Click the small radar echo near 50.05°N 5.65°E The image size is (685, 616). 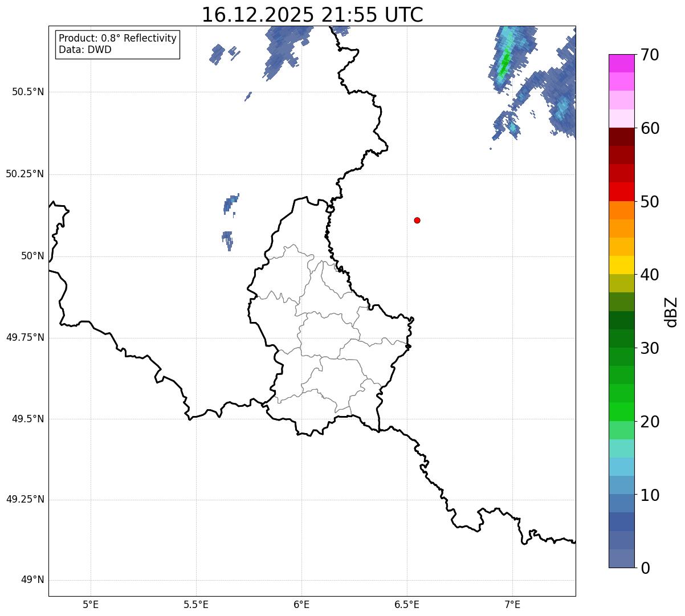tap(227, 240)
